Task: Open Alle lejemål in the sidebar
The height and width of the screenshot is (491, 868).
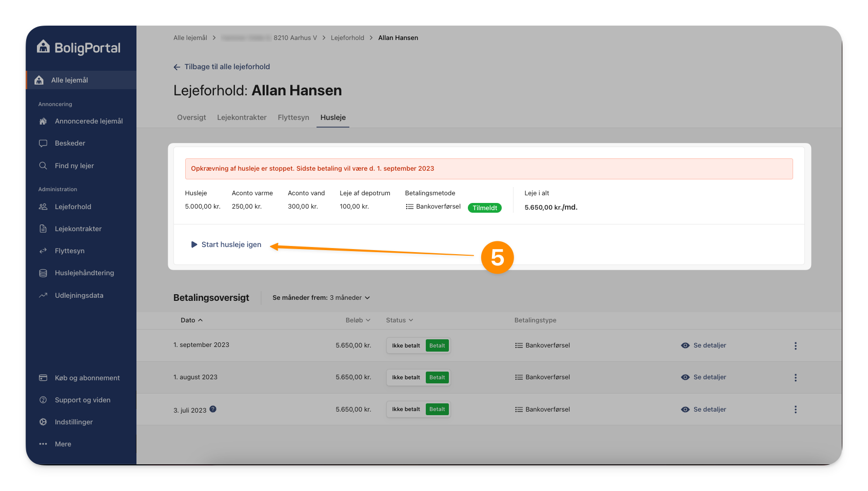Action: tap(81, 80)
